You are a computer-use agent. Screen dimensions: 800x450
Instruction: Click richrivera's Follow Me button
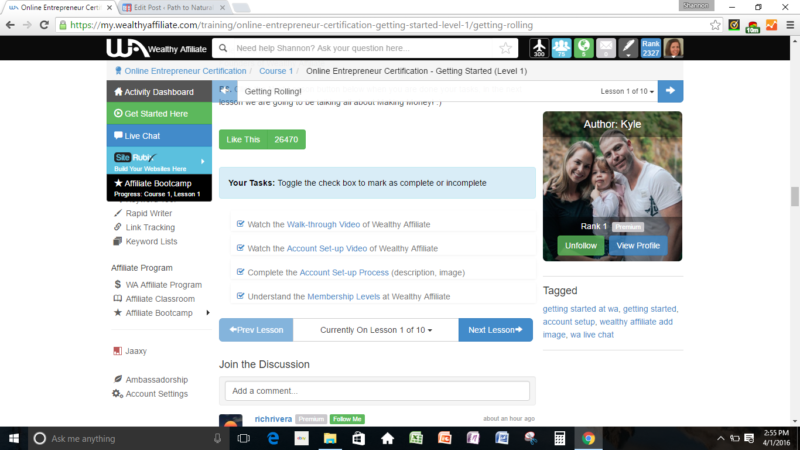[x=347, y=419]
